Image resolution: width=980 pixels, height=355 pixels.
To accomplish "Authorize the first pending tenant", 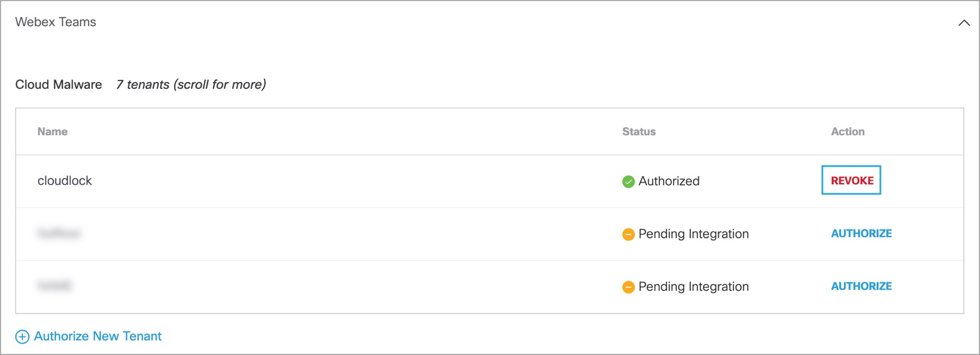I will 861,233.
